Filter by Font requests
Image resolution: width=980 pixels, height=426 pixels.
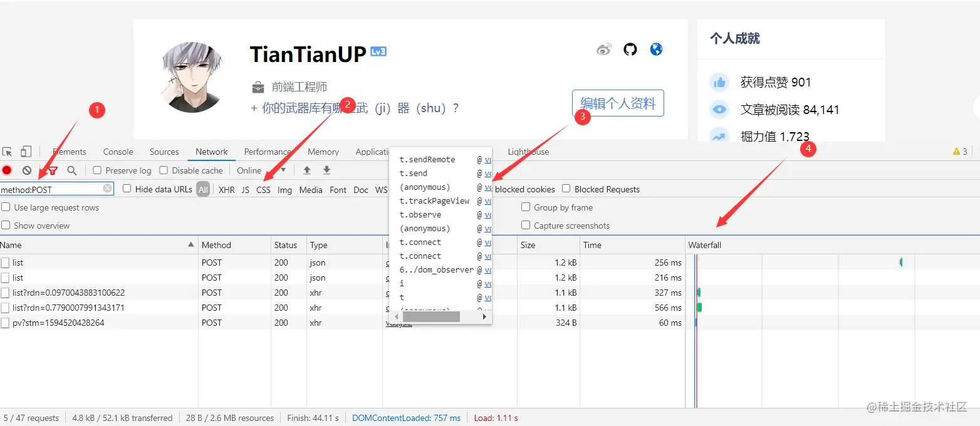click(338, 190)
